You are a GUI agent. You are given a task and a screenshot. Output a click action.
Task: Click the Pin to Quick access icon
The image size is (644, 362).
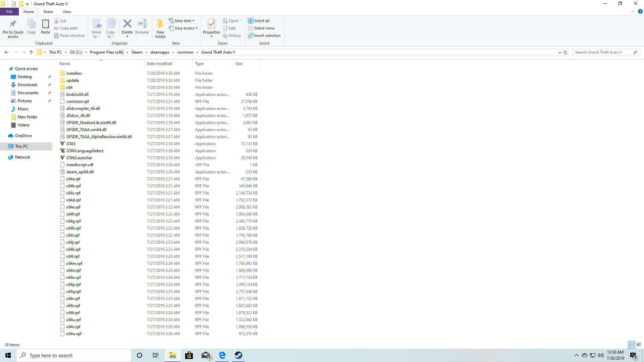point(13,24)
